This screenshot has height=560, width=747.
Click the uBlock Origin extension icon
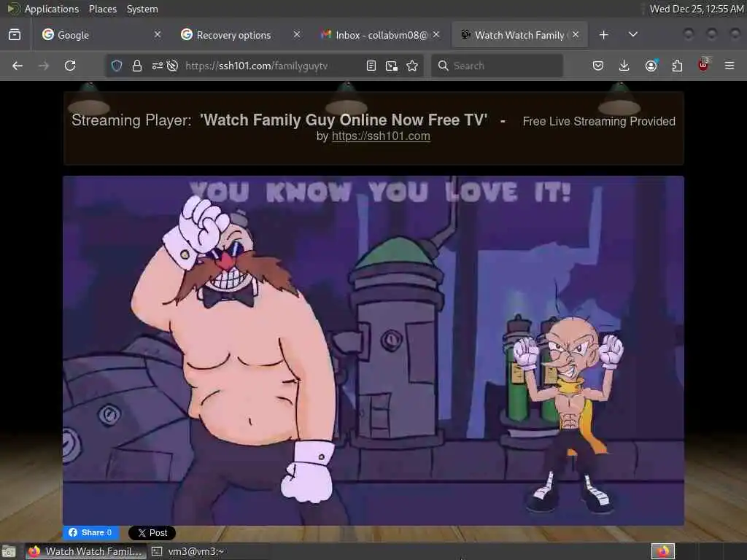click(x=703, y=65)
